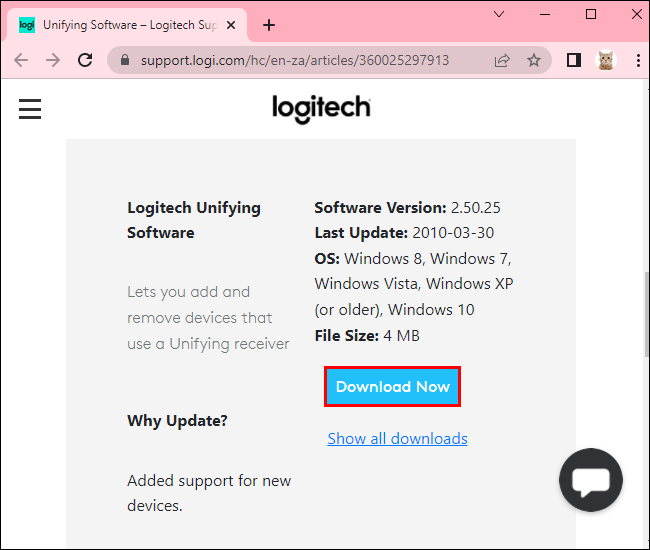View site information via the padlock
This screenshot has width=650, height=550.
point(125,60)
